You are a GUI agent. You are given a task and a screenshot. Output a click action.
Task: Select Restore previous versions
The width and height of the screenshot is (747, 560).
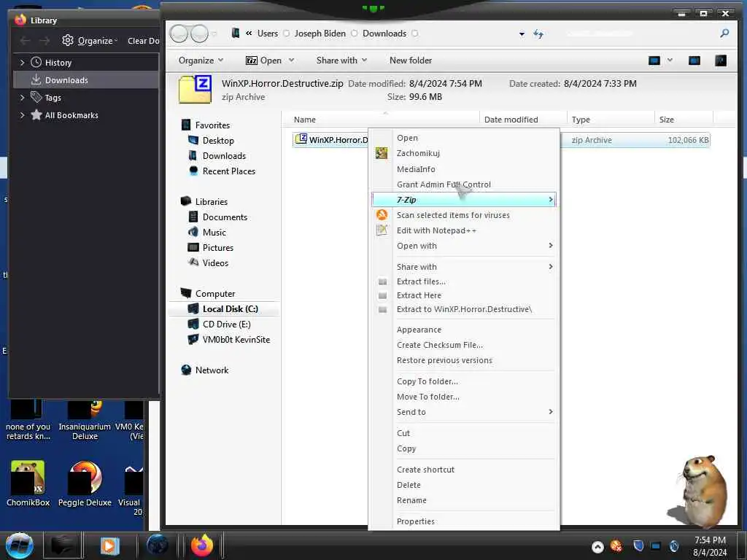[444, 360]
